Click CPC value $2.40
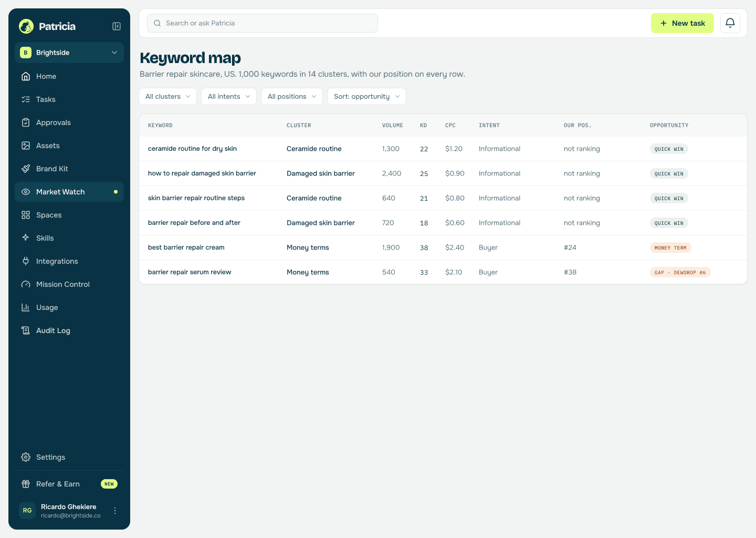 (x=455, y=247)
